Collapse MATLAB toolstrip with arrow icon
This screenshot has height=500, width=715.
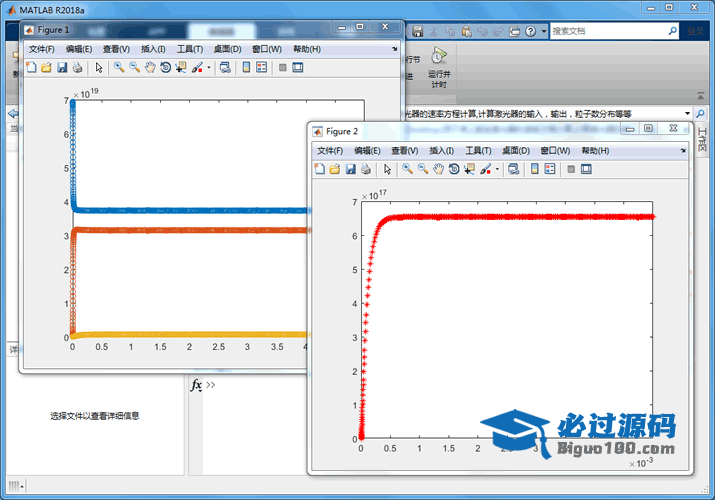[x=700, y=96]
